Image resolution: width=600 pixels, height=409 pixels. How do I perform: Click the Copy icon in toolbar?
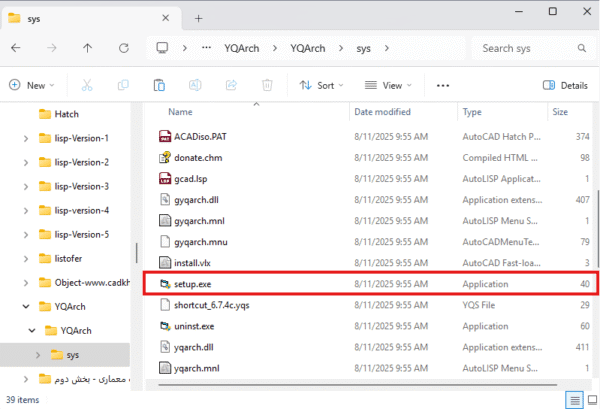click(123, 86)
